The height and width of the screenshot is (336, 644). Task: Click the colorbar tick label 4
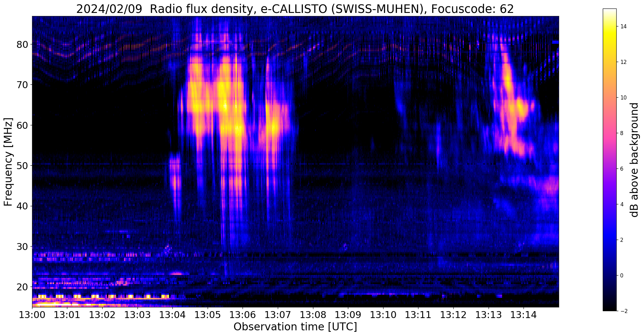[x=621, y=204]
